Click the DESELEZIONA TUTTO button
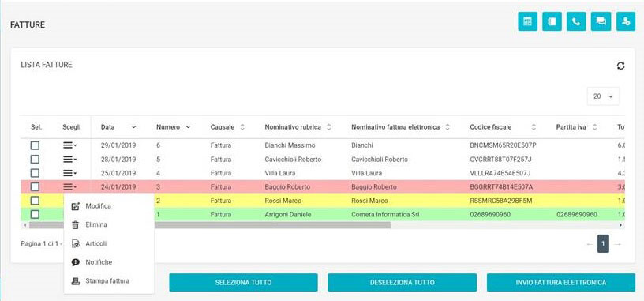Screen dimensions: 644x301 402,283
